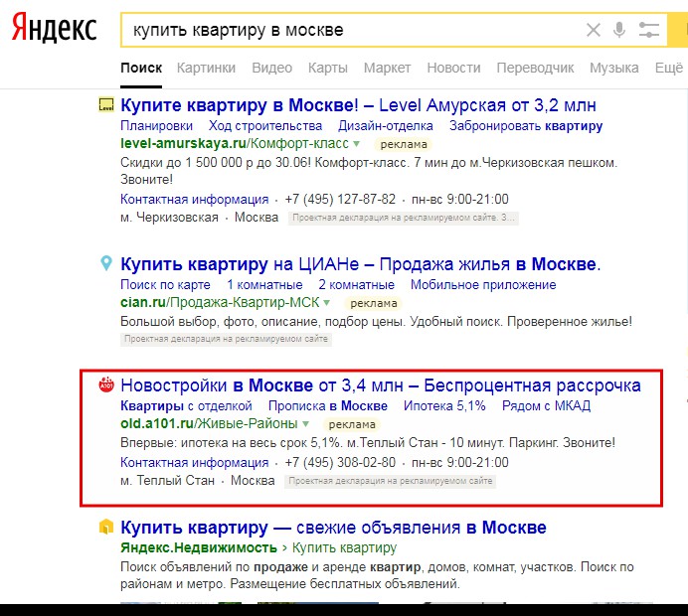Open Квартиры с отделкой sitelink

pos(187,406)
